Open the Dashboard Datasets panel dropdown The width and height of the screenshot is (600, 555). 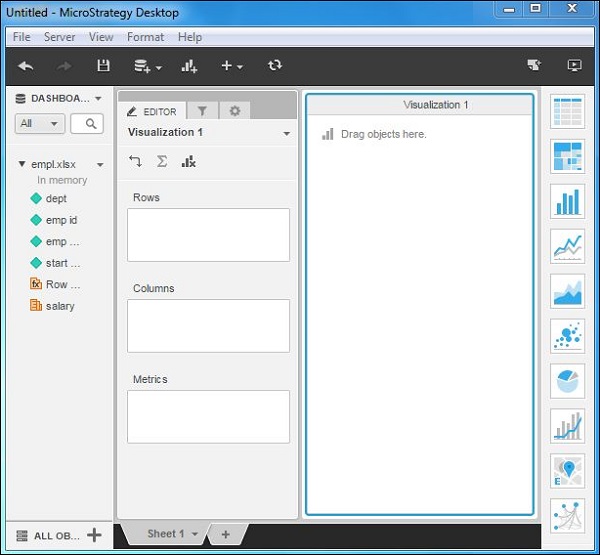98,99
